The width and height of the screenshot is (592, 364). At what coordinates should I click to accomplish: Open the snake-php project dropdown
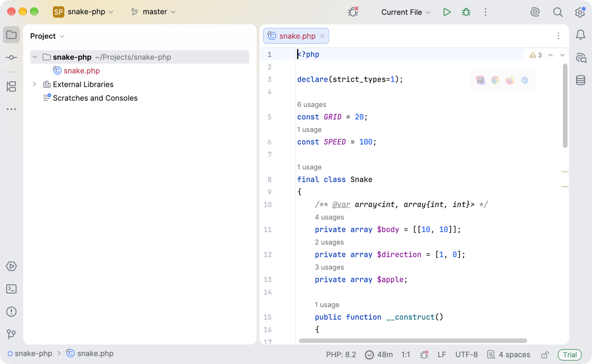point(83,12)
